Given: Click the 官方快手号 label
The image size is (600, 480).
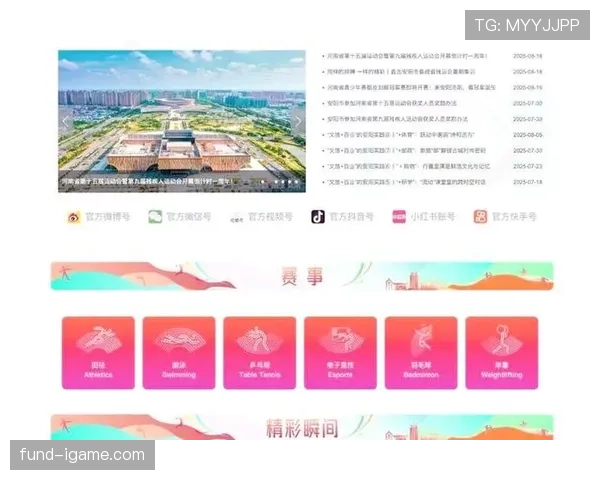Looking at the screenshot, I should pos(514,217).
